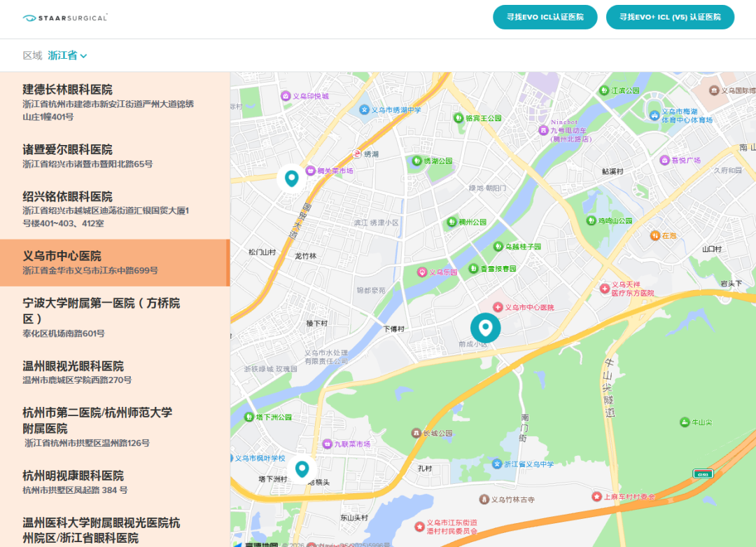Click the 松门山村 village label on map
The image size is (756, 547).
pos(262,252)
